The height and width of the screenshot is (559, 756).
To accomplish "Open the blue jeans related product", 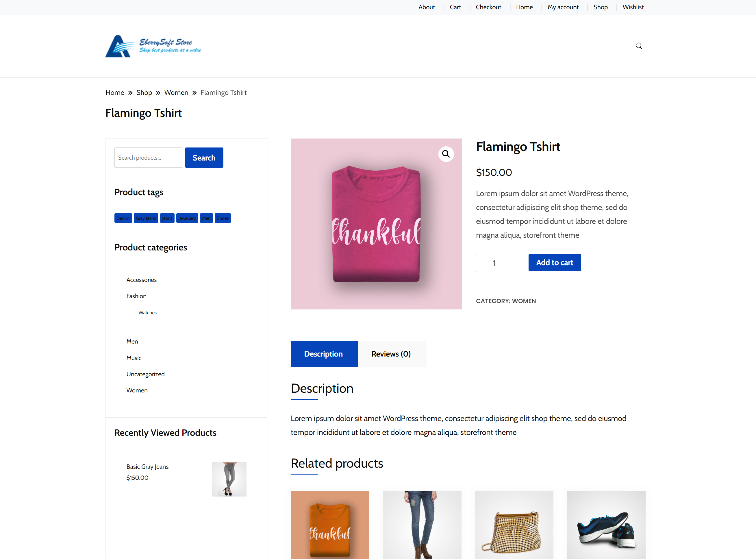I will click(x=422, y=525).
